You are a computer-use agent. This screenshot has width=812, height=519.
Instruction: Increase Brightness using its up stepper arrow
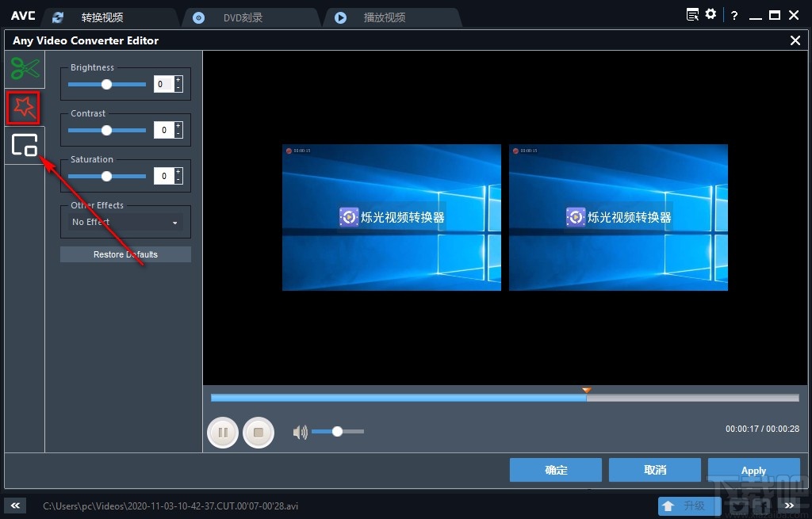point(179,79)
